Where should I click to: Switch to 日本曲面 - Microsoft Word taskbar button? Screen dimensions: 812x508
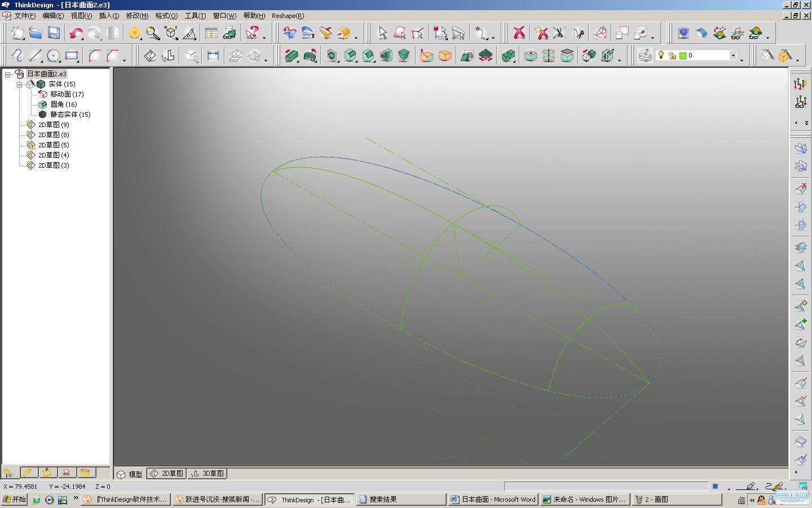(x=493, y=500)
